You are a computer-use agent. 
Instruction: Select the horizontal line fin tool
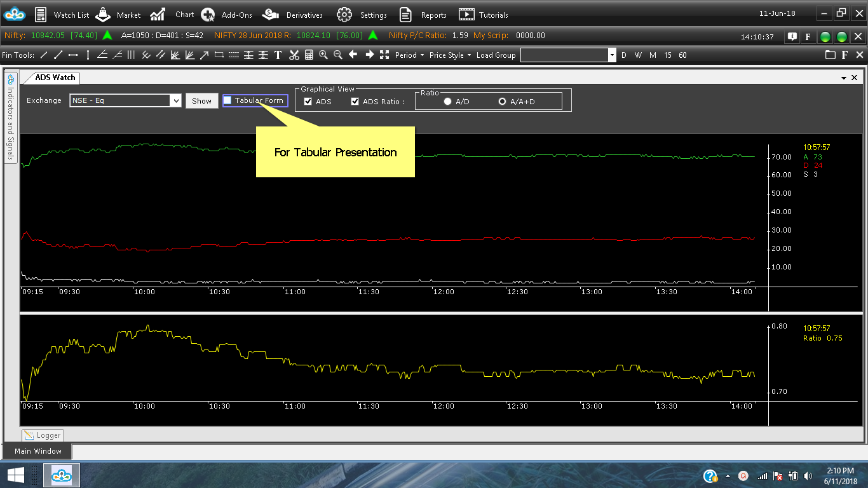(73, 55)
